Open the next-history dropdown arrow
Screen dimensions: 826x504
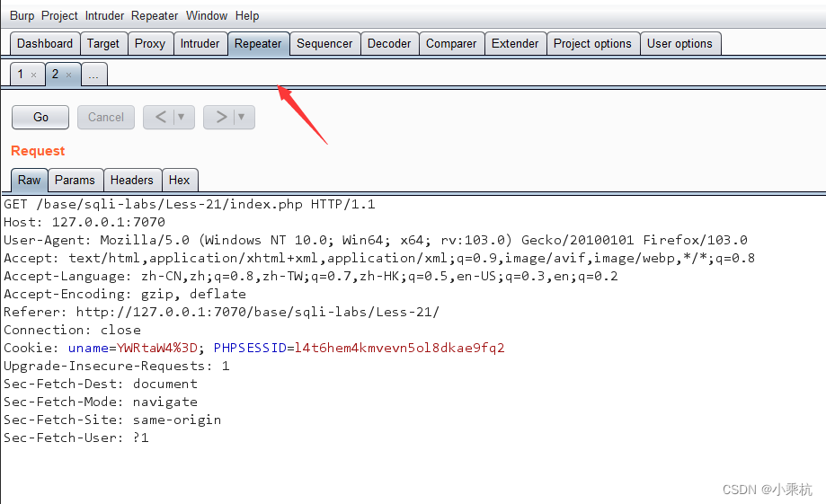(241, 117)
